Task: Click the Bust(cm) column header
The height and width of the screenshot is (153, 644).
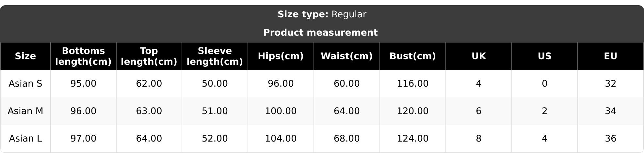Action: 412,56
